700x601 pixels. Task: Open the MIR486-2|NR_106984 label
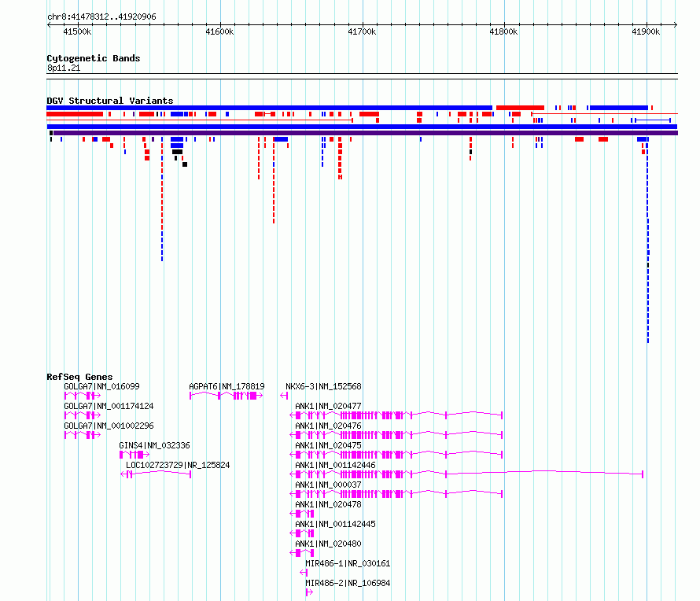tap(348, 583)
